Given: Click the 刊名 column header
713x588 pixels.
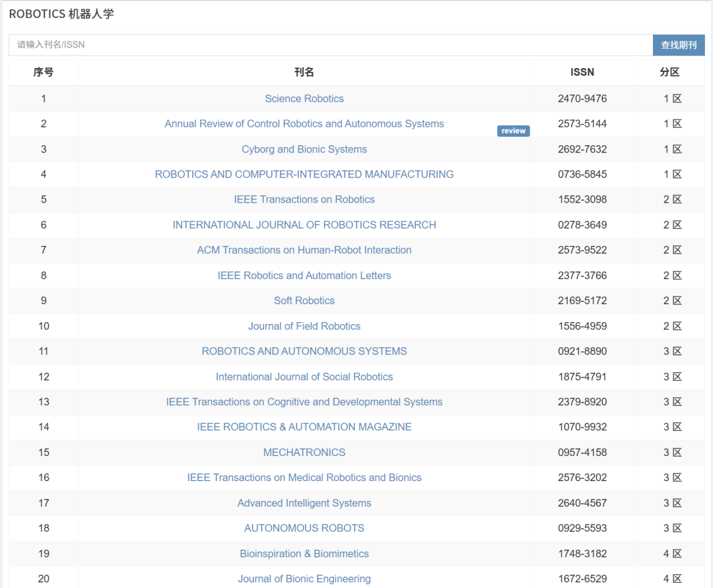Looking at the screenshot, I should click(304, 72).
